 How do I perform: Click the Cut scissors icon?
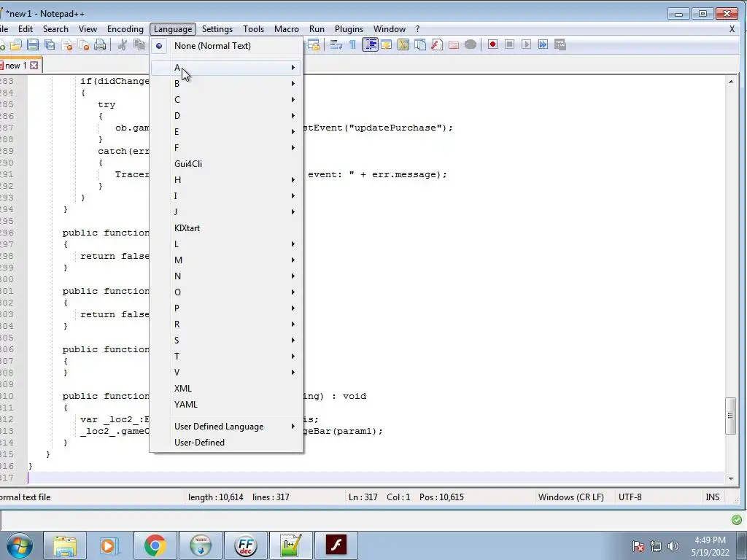pyautogui.click(x=123, y=44)
